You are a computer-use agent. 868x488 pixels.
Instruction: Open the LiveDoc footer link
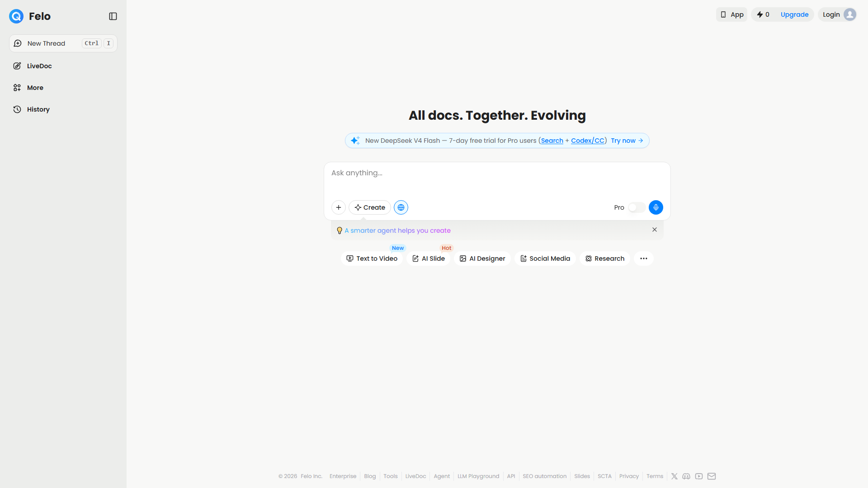[415, 476]
